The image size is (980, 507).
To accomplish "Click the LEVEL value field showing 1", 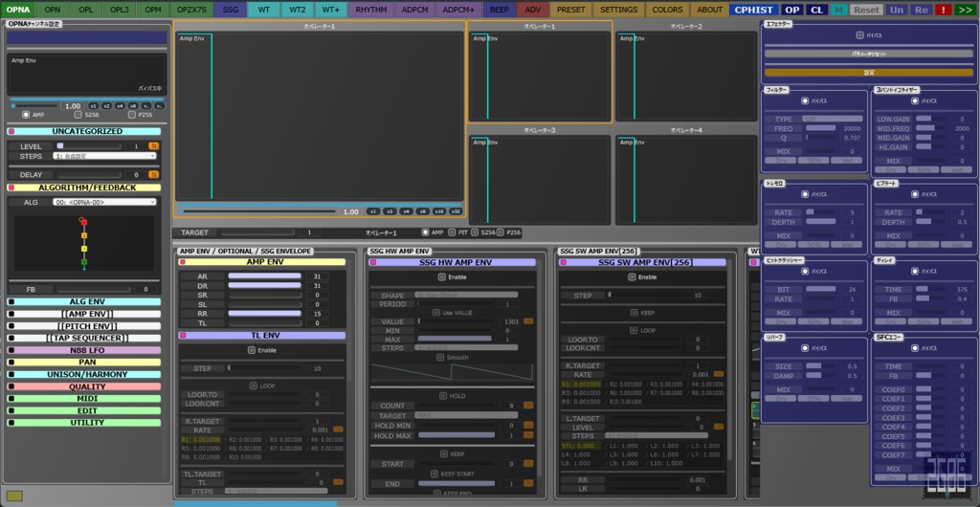I will [x=136, y=146].
